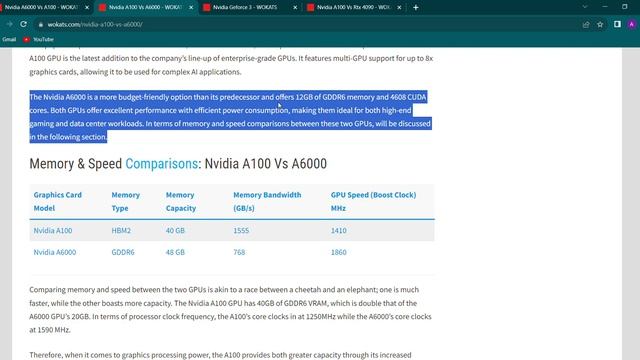Switch to Nvidia Geforce 3 tab
The image size is (640, 360).
pyautogui.click(x=250, y=7)
